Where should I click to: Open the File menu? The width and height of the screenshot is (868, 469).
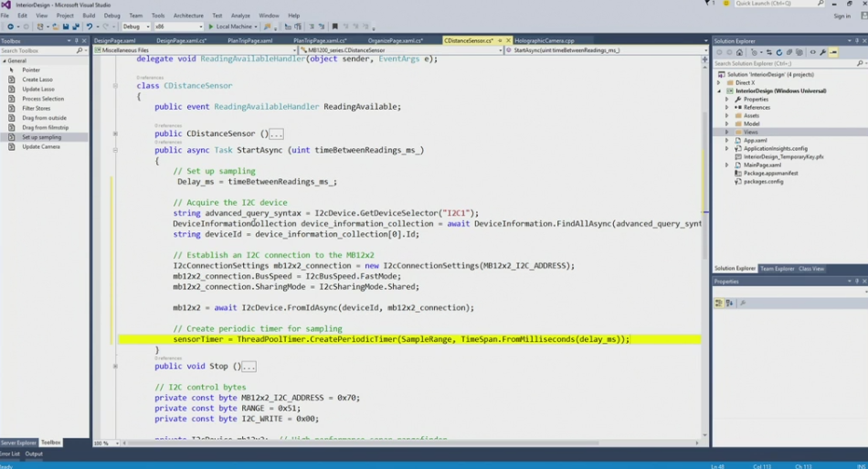[x=5, y=16]
